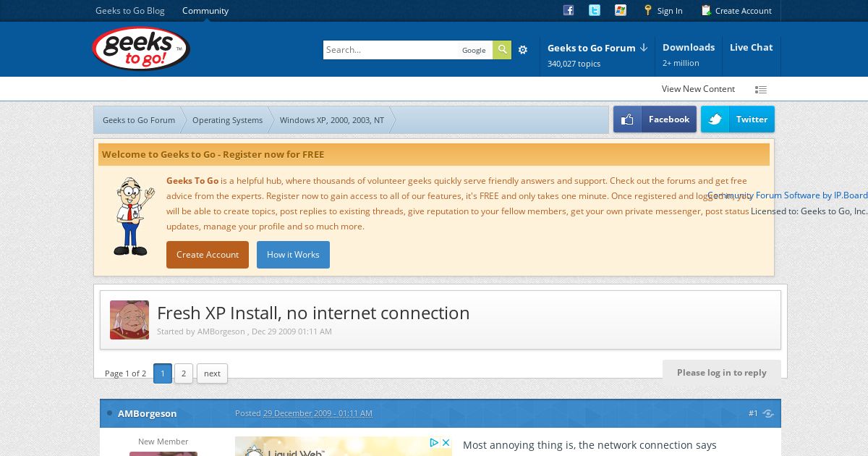Click the post #1 permalink number
Screen dimensions: 868x456
click(x=753, y=414)
